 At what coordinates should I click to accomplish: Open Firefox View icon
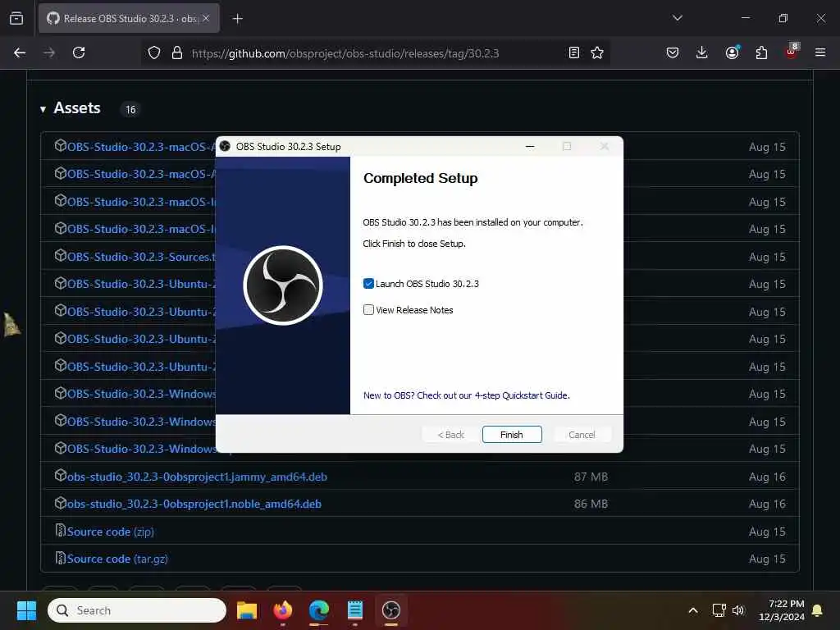[x=16, y=18]
